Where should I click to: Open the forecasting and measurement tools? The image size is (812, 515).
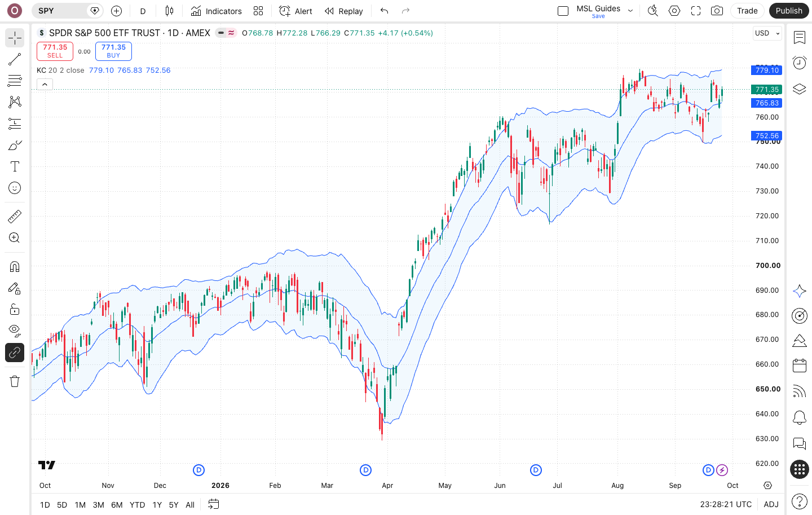15,124
